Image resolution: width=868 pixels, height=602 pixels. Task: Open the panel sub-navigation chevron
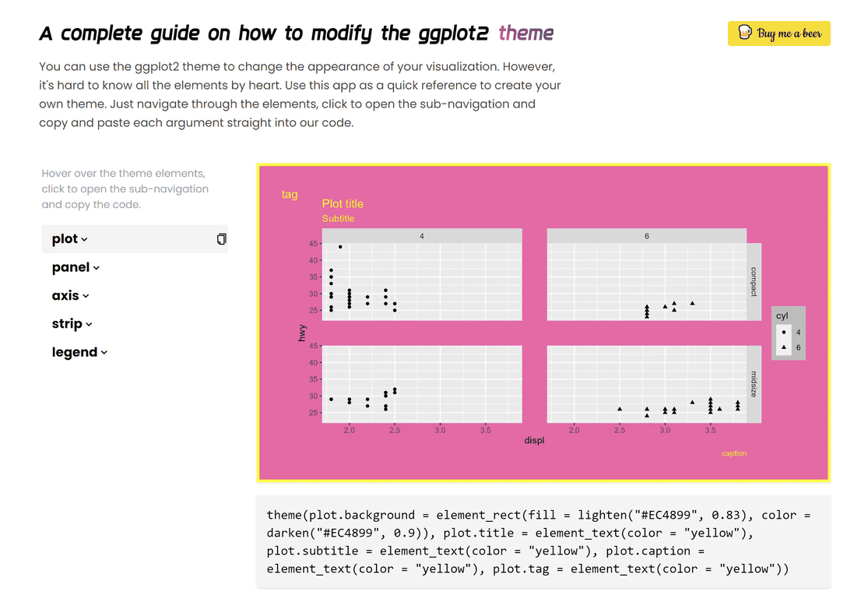coord(96,267)
